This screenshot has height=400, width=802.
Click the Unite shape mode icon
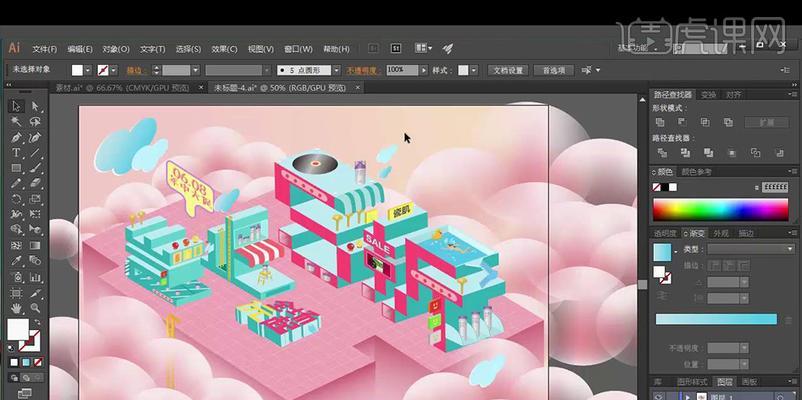pyautogui.click(x=660, y=122)
